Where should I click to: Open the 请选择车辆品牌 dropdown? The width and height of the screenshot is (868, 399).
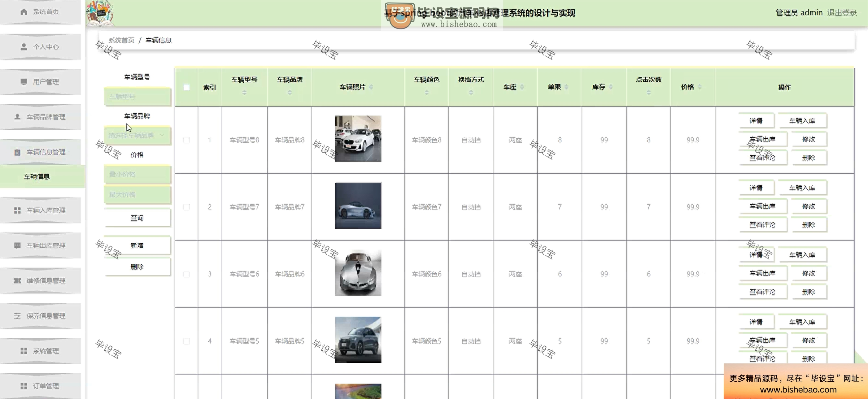coord(137,135)
